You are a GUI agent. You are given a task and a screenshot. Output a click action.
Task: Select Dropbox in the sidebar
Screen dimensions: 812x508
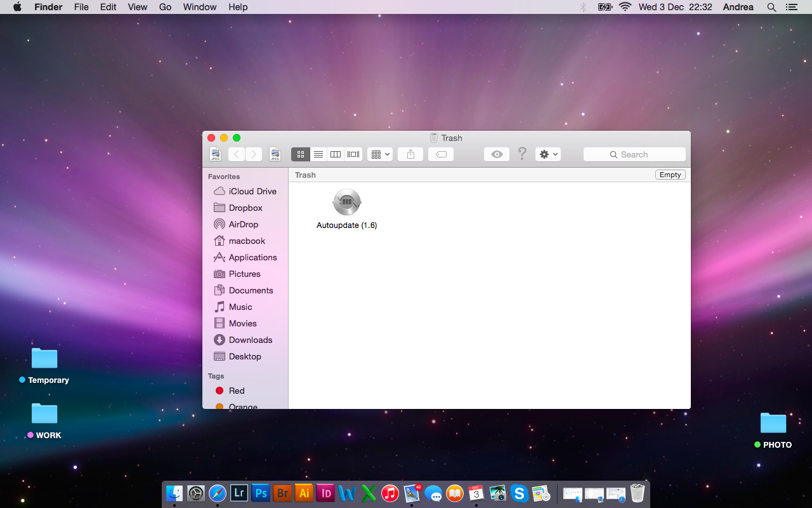pyautogui.click(x=246, y=208)
